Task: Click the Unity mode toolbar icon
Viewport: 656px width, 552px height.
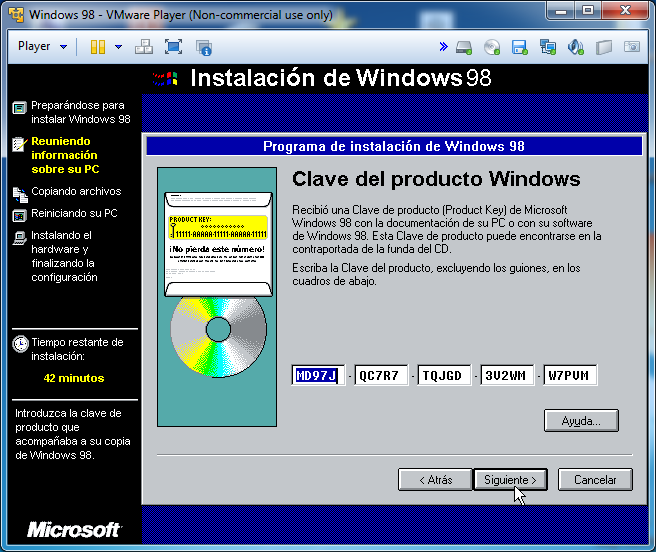Action: pyautogui.click(x=204, y=47)
